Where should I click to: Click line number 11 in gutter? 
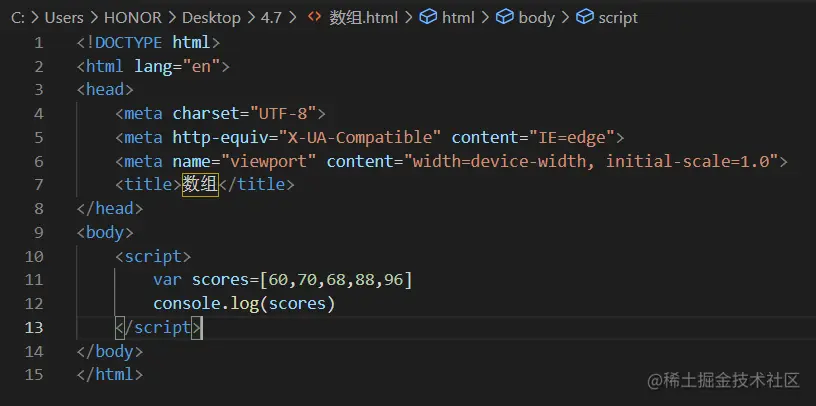[x=34, y=280]
